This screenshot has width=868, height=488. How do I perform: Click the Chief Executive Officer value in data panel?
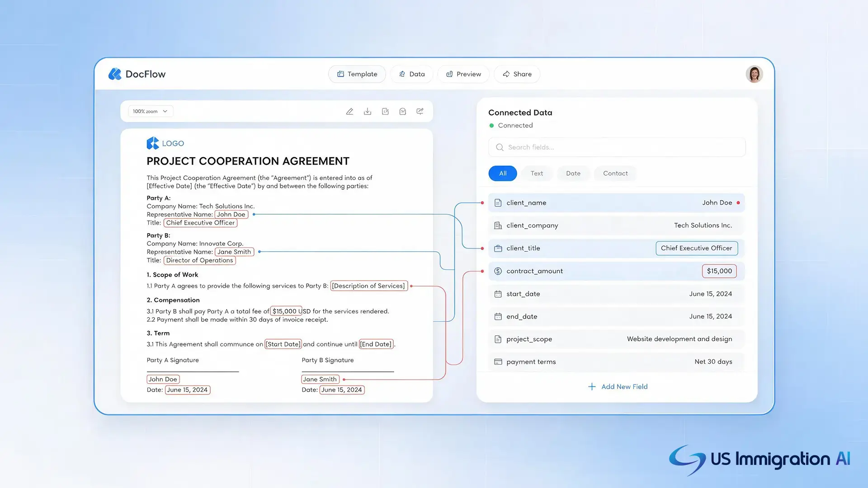click(x=697, y=249)
